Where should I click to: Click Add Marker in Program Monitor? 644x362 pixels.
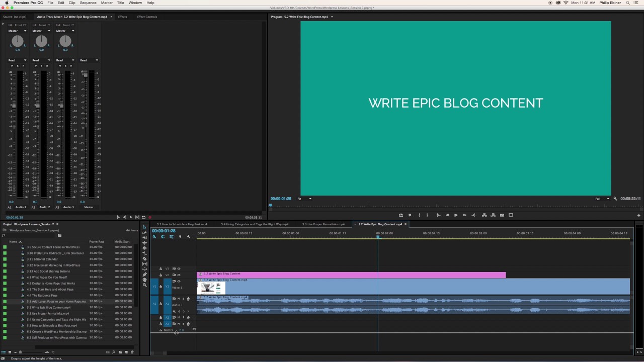pos(410,215)
